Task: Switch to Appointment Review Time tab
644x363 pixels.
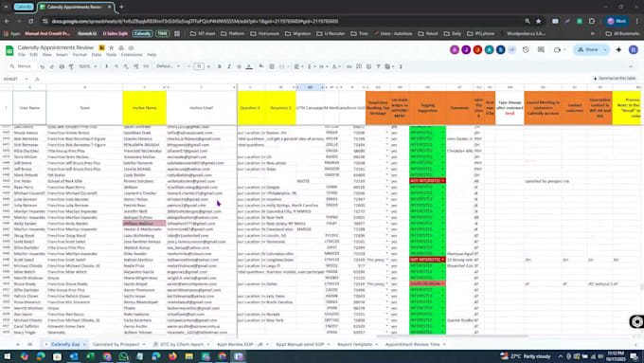Action: click(x=412, y=344)
